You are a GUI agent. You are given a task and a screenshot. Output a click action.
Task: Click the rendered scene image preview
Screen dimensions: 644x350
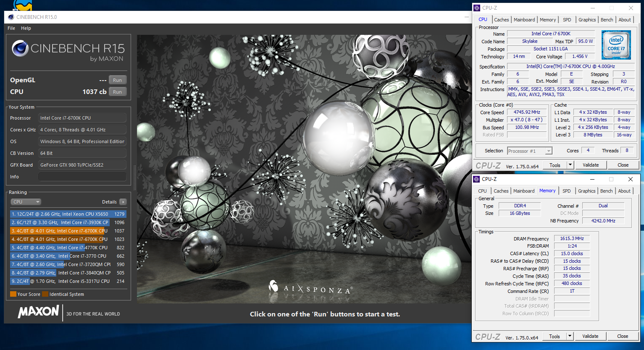[304, 169]
